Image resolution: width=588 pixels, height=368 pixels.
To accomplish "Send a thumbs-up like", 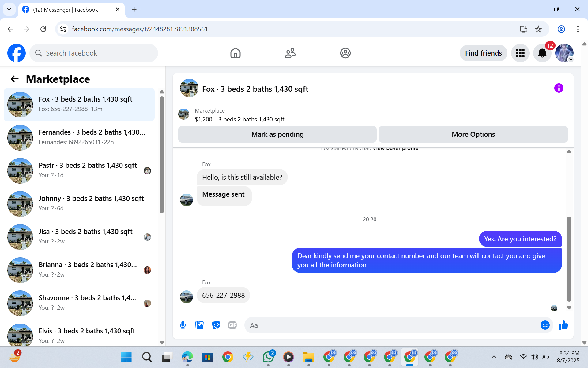I will [563, 325].
